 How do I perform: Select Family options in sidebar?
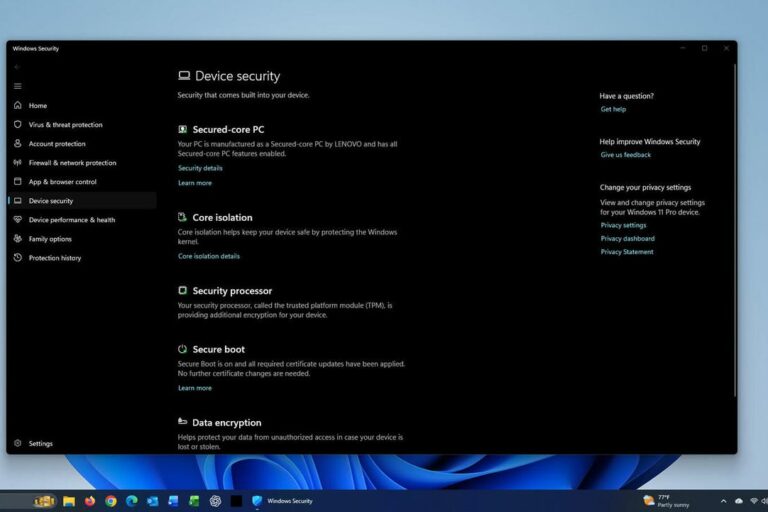[x=50, y=239]
